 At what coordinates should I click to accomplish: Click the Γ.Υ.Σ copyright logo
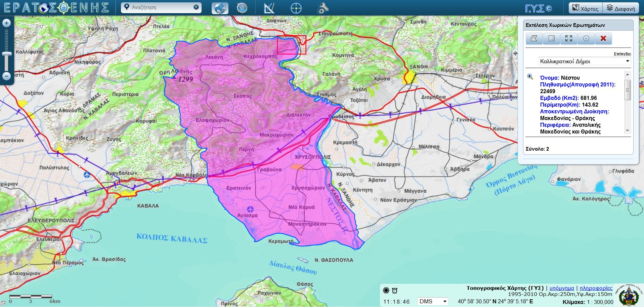coord(539,8)
